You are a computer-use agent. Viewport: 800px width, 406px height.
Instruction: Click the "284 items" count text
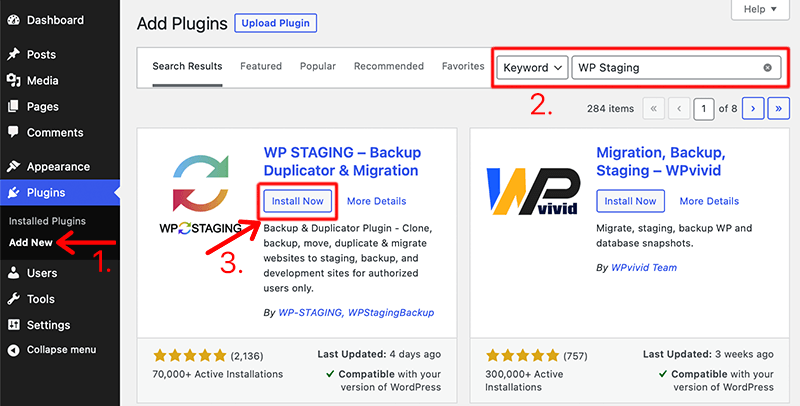pyautogui.click(x=610, y=109)
